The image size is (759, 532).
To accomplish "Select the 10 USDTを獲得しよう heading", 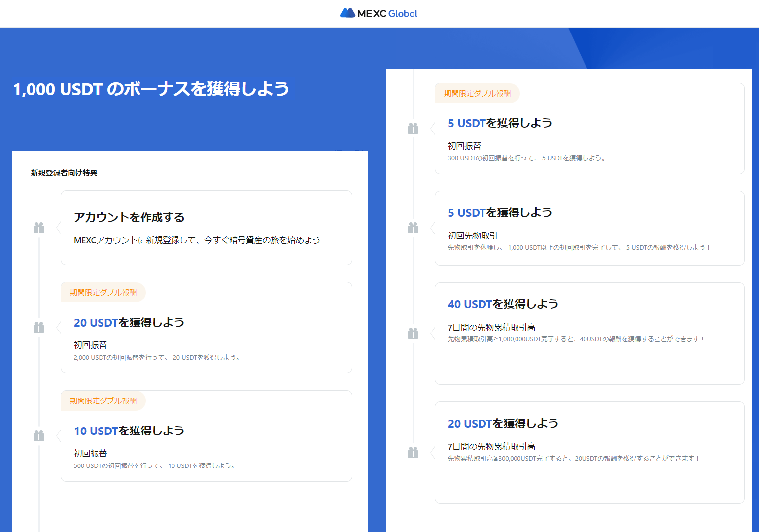I will [129, 431].
